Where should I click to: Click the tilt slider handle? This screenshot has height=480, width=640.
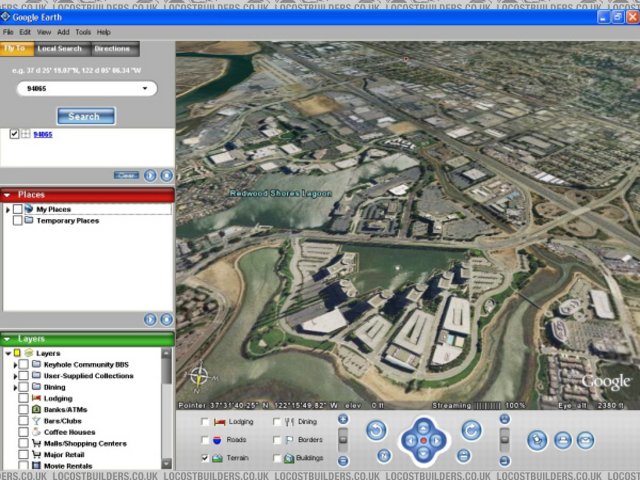505,440
